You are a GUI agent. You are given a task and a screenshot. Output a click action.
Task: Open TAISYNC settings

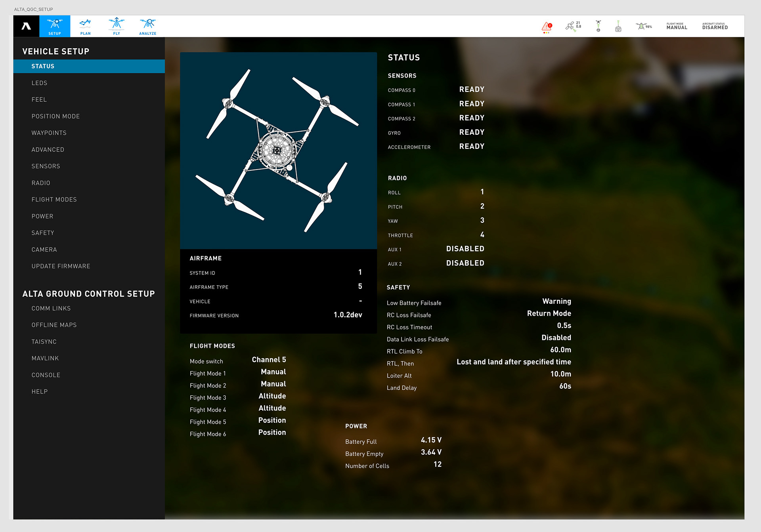(x=44, y=341)
